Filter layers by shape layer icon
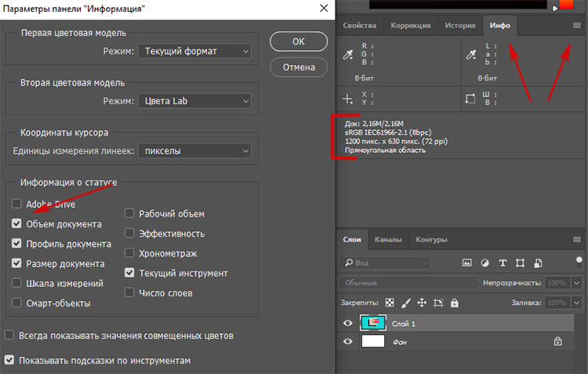The width and height of the screenshot is (588, 374). coord(520,263)
